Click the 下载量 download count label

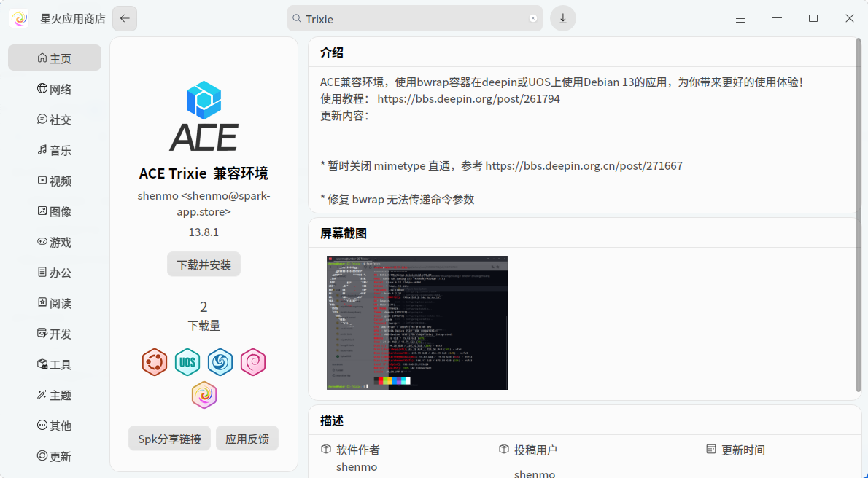204,325
